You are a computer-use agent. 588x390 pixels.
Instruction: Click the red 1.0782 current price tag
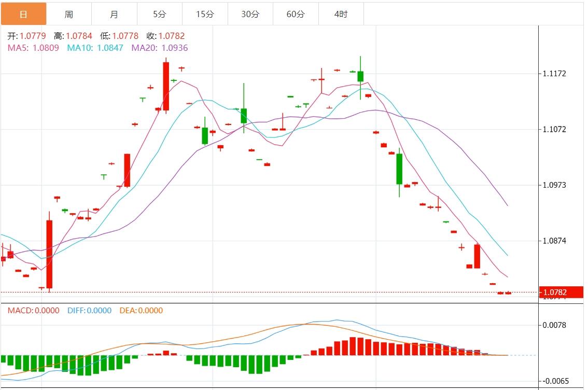pyautogui.click(x=561, y=292)
